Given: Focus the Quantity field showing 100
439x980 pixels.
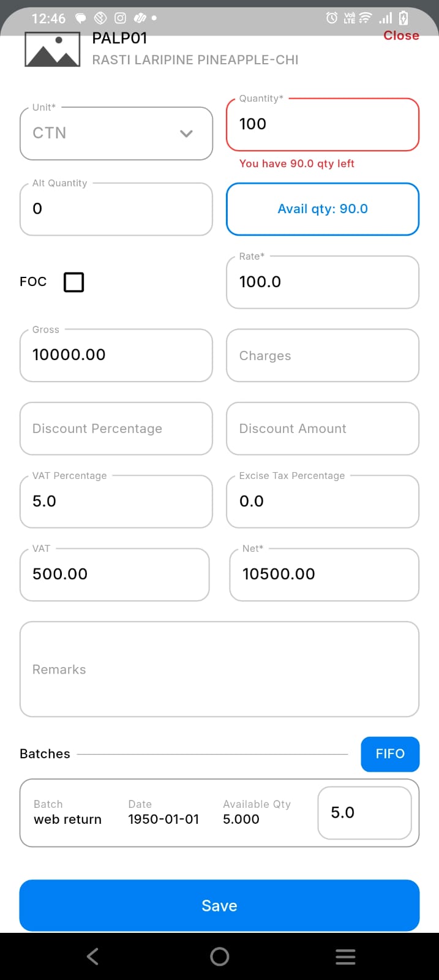Looking at the screenshot, I should [x=323, y=124].
